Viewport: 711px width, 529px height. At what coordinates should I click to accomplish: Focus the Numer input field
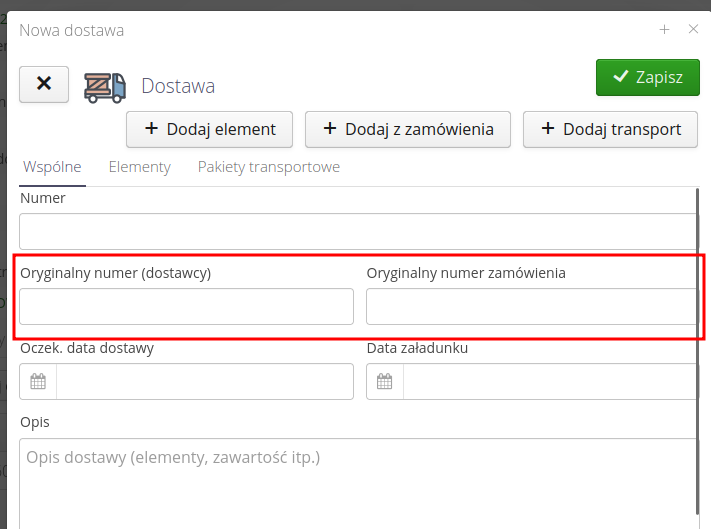point(358,232)
